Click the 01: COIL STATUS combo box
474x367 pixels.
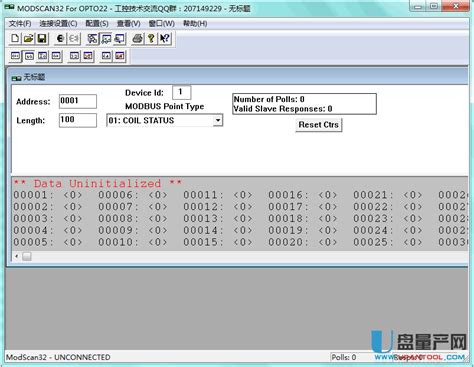point(164,120)
